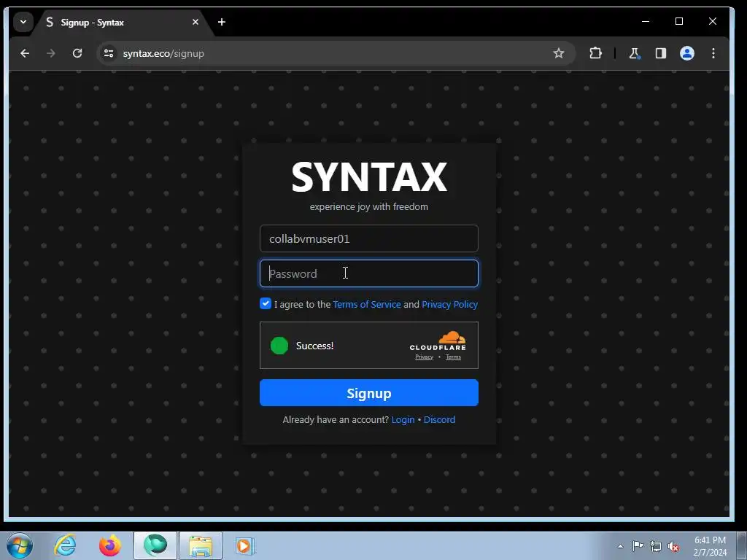The image size is (747, 560).
Task: Follow the Login link
Action: 403,419
